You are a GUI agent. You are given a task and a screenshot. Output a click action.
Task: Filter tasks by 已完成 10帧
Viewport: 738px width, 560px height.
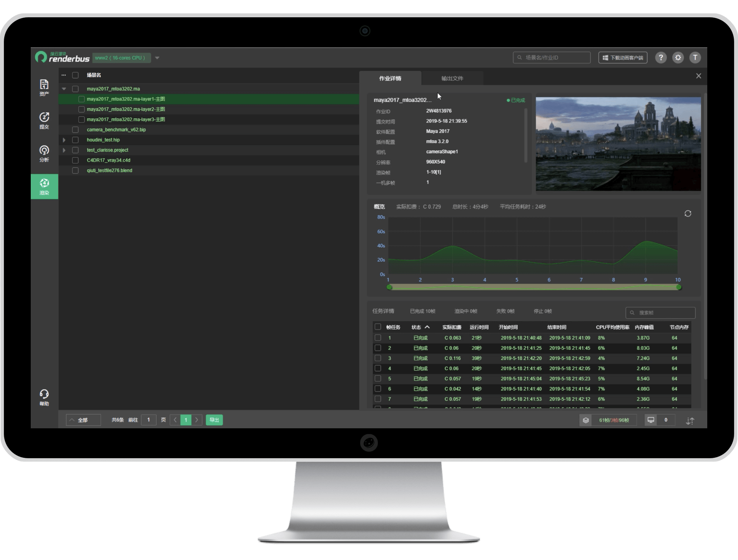[x=422, y=311]
